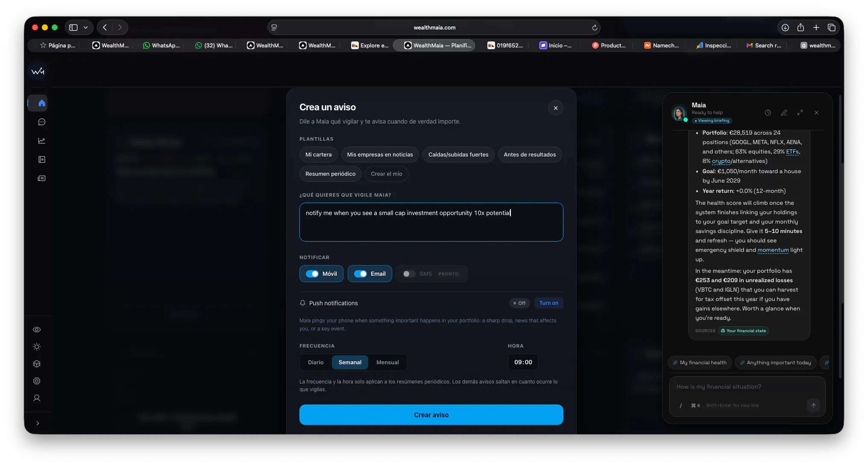Choose the Resumen periódico template
The height and width of the screenshot is (466, 868).
tap(330, 174)
